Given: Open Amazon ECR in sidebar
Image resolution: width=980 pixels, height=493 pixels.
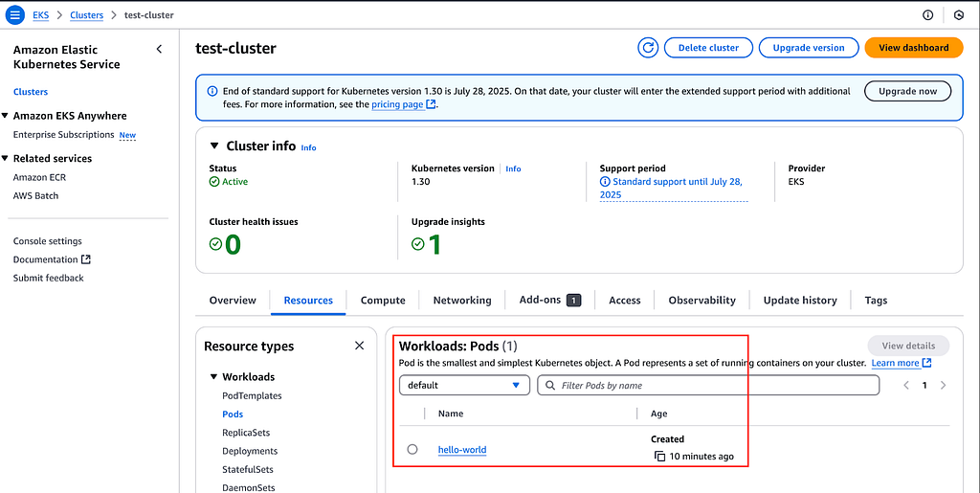Looking at the screenshot, I should click(39, 177).
